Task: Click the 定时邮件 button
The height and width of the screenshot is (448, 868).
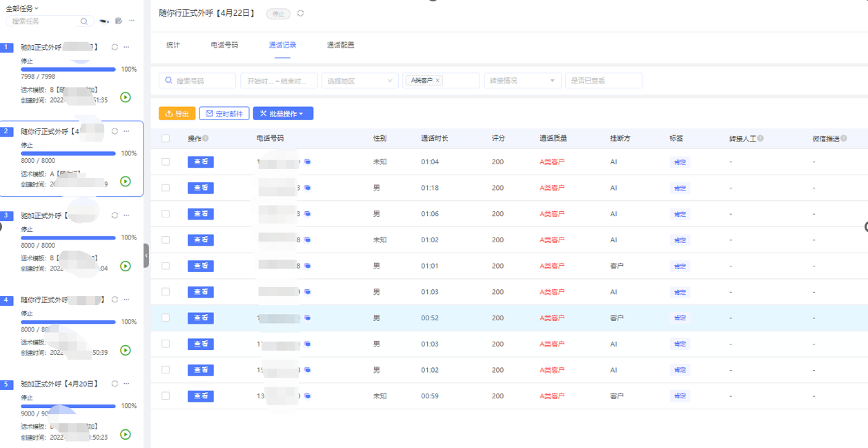Action: click(224, 114)
